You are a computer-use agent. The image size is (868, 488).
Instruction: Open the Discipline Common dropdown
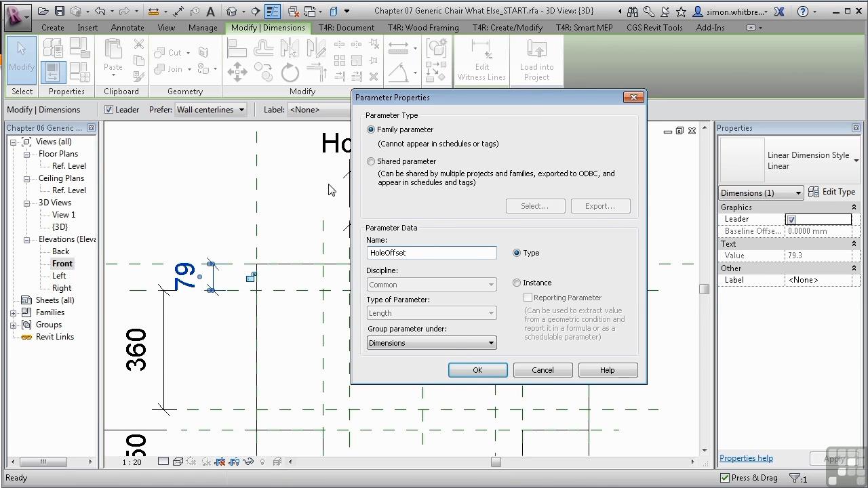(431, 285)
